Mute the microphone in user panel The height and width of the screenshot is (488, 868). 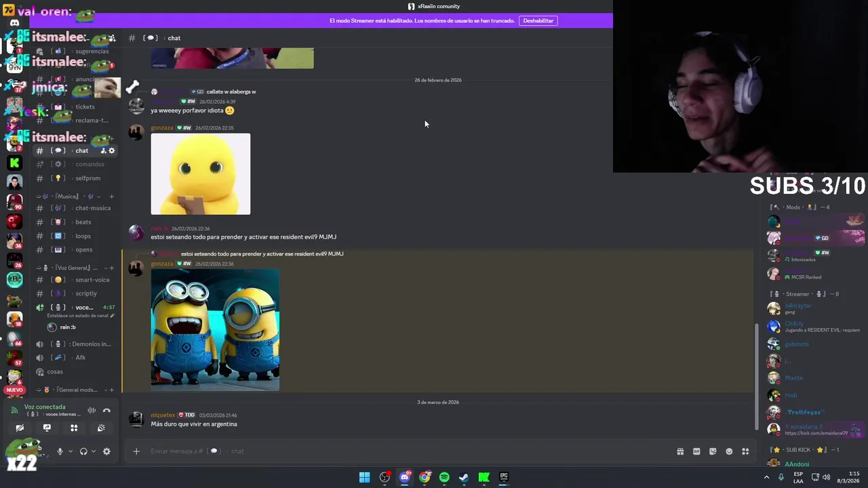pyautogui.click(x=60, y=451)
